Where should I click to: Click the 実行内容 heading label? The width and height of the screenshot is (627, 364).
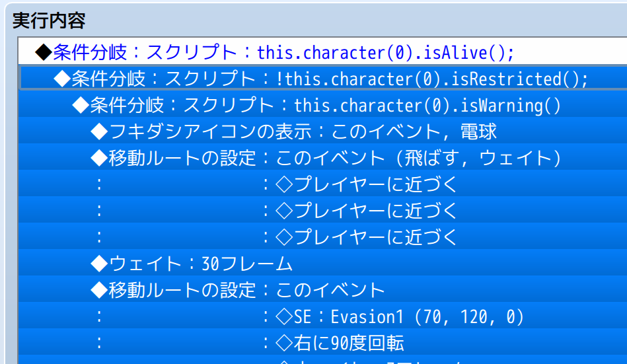(49, 20)
